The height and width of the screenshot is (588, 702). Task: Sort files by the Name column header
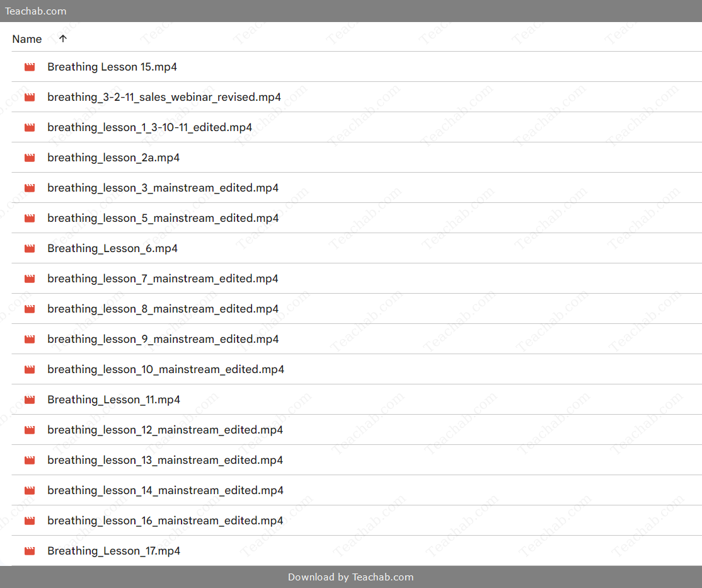coord(27,39)
